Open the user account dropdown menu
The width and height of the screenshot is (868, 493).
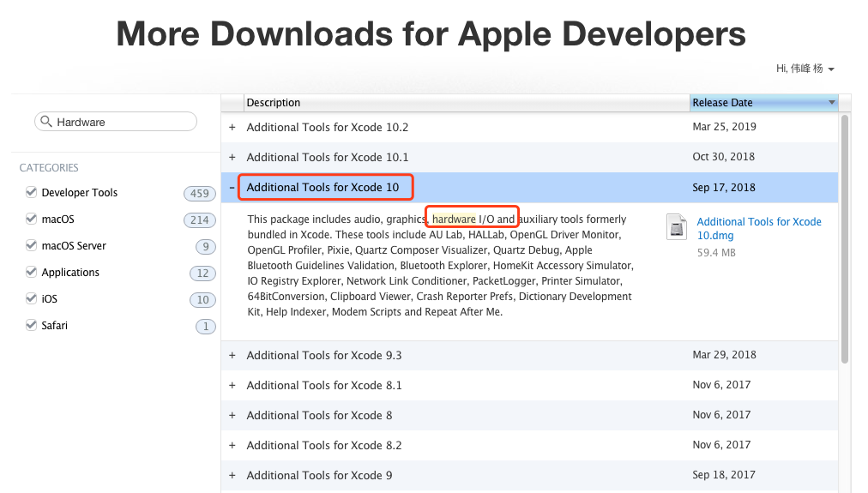tap(805, 69)
